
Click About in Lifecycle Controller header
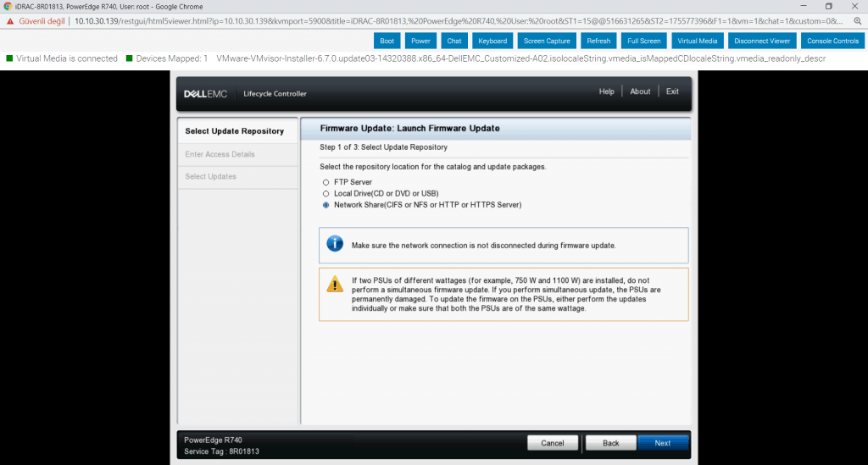tap(640, 91)
